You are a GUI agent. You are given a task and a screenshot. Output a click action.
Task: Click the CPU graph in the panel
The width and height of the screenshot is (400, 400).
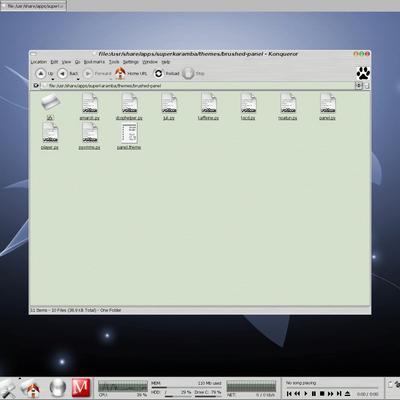point(123,386)
